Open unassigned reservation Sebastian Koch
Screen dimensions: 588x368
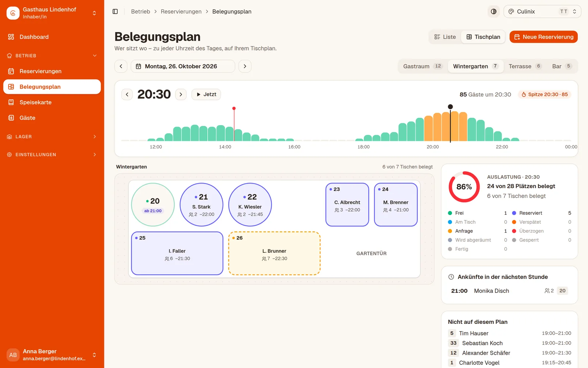point(509,343)
